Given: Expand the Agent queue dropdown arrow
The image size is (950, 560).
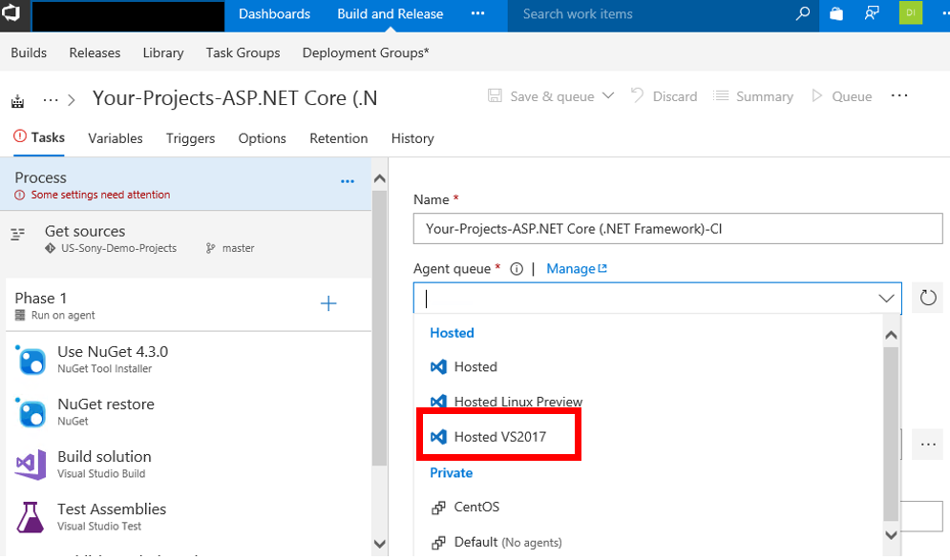Looking at the screenshot, I should tap(886, 298).
